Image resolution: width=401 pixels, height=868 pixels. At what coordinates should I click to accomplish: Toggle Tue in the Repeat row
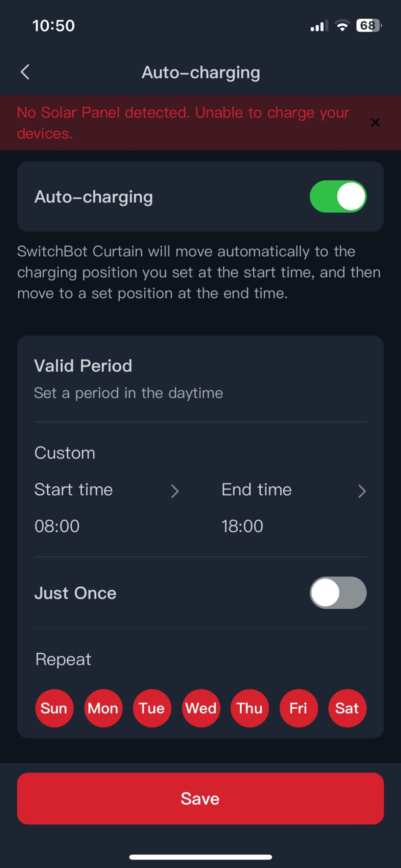pyautogui.click(x=152, y=708)
